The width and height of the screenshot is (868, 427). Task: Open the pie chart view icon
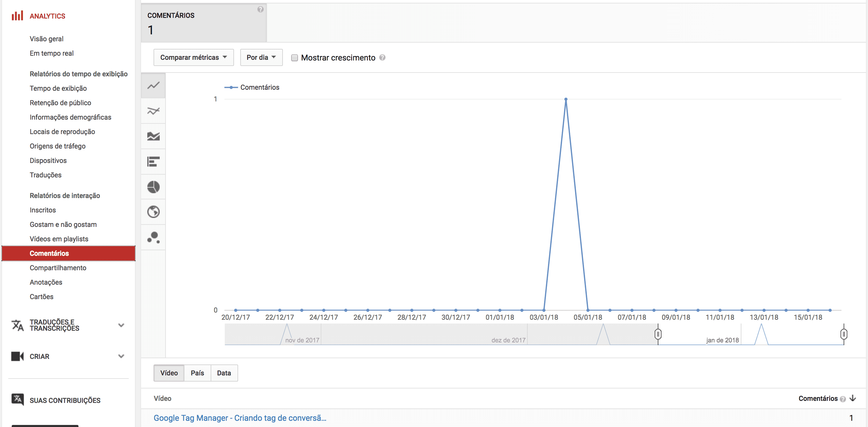(153, 187)
